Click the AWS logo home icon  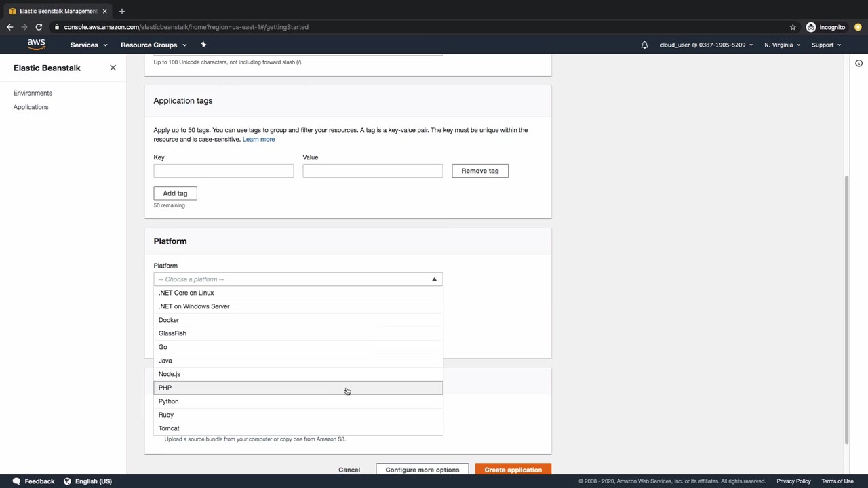(37, 44)
